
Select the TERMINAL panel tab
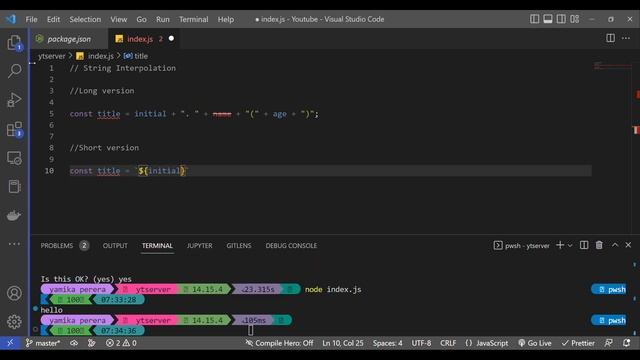[x=157, y=245]
